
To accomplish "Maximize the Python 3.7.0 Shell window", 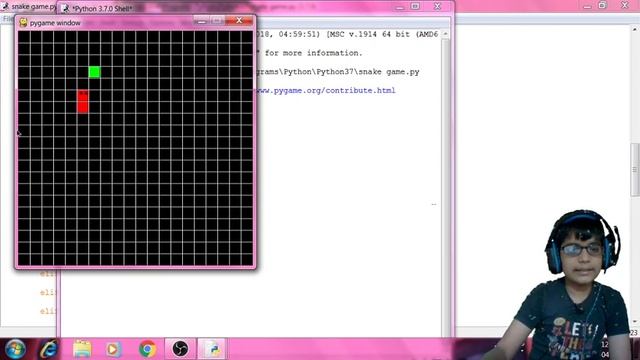I will click(415, 6).
